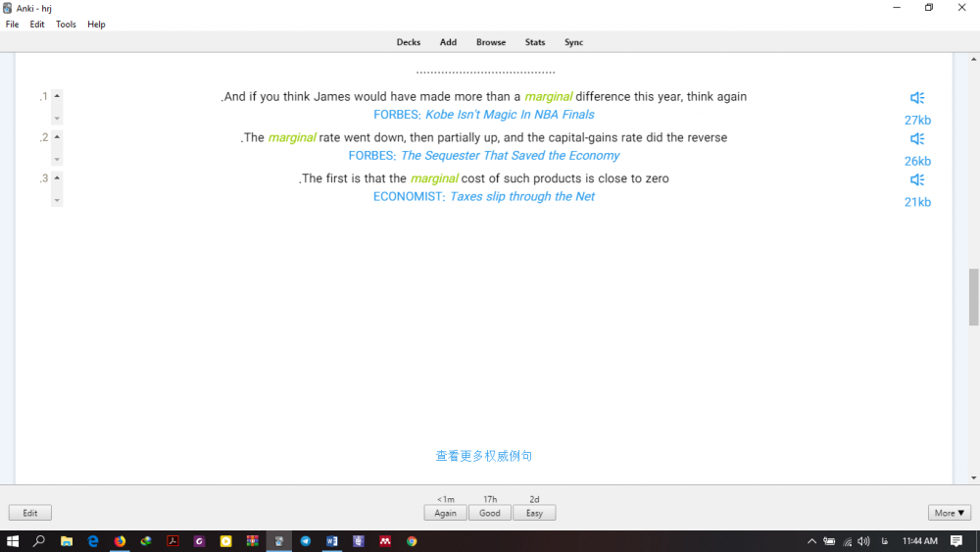Open the Tools menu
This screenshot has height=552, width=980.
click(66, 25)
